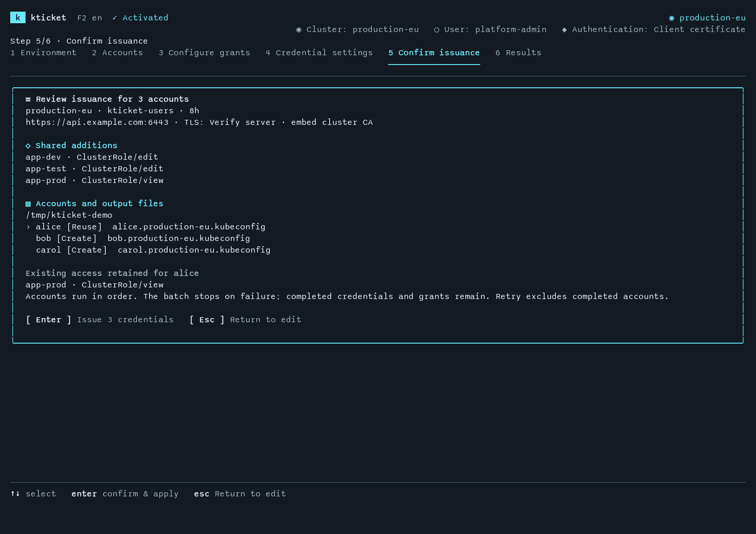
Task: Click app-prod ClusterRole/view under Shared additions
Action: (x=94, y=180)
